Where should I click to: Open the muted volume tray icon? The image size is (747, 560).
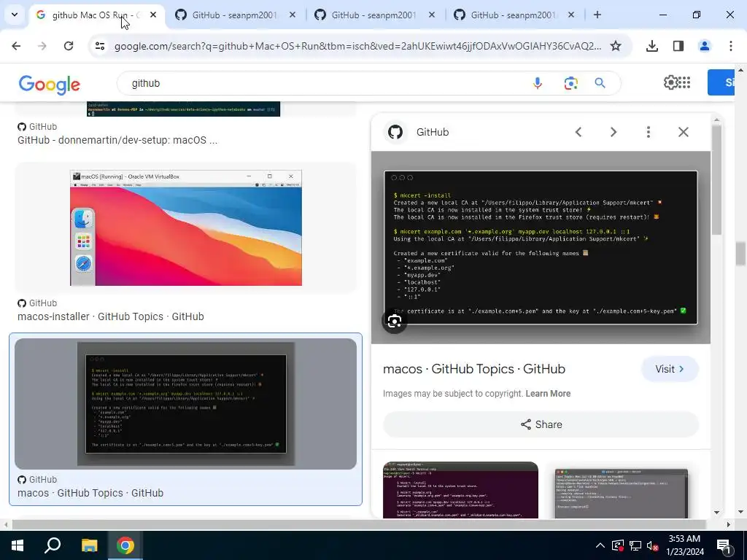[x=653, y=545]
